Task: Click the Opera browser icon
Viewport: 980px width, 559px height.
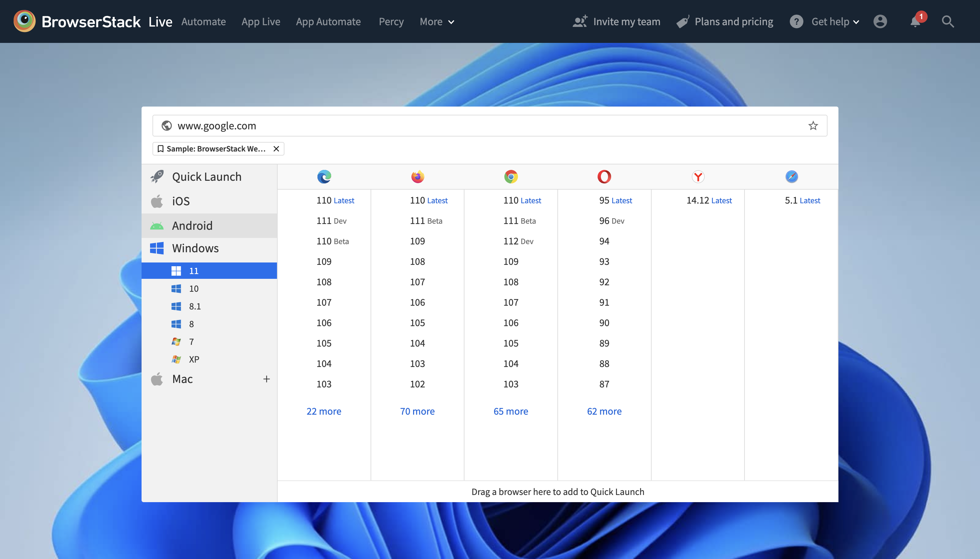Action: [x=604, y=176]
